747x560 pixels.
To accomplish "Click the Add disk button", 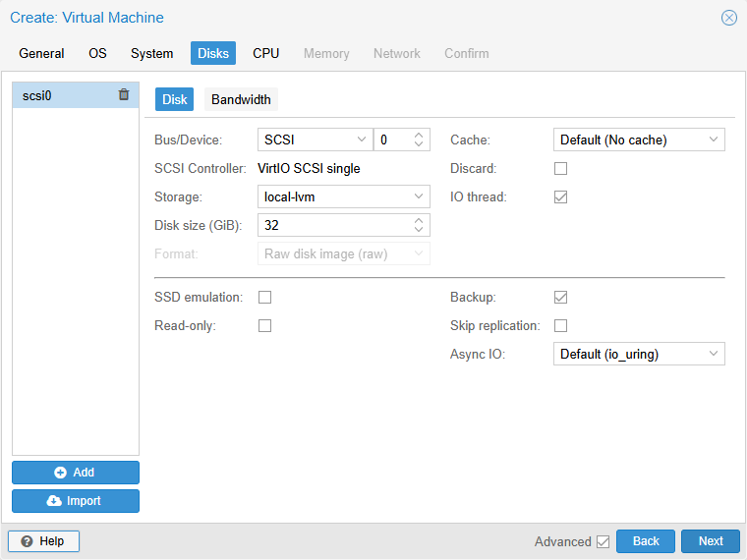I will pyautogui.click(x=76, y=473).
